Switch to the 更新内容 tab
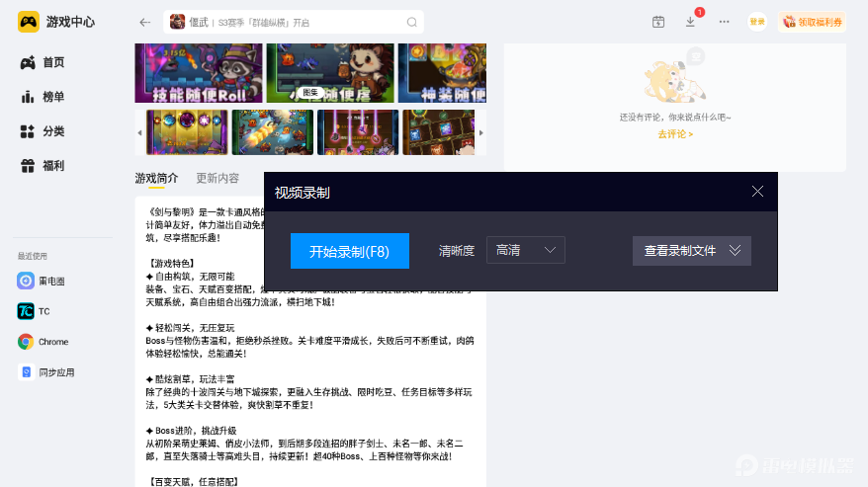Screen dimensions: 868x487 [217, 179]
